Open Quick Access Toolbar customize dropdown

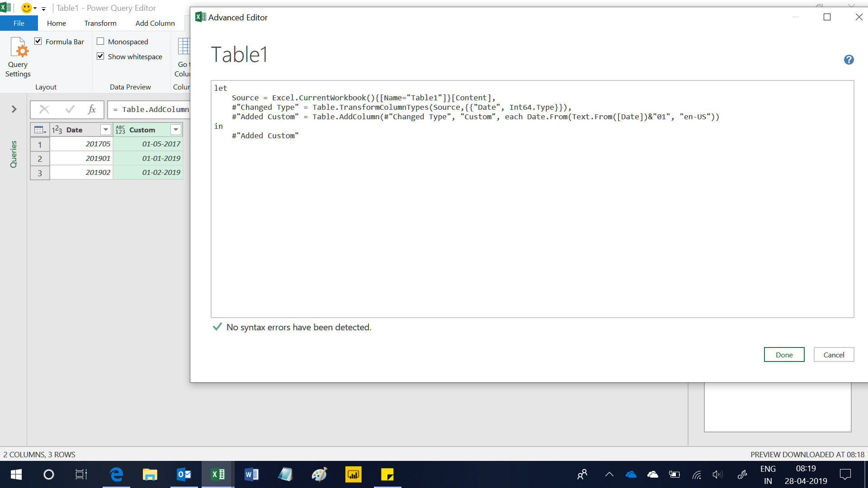43,9
